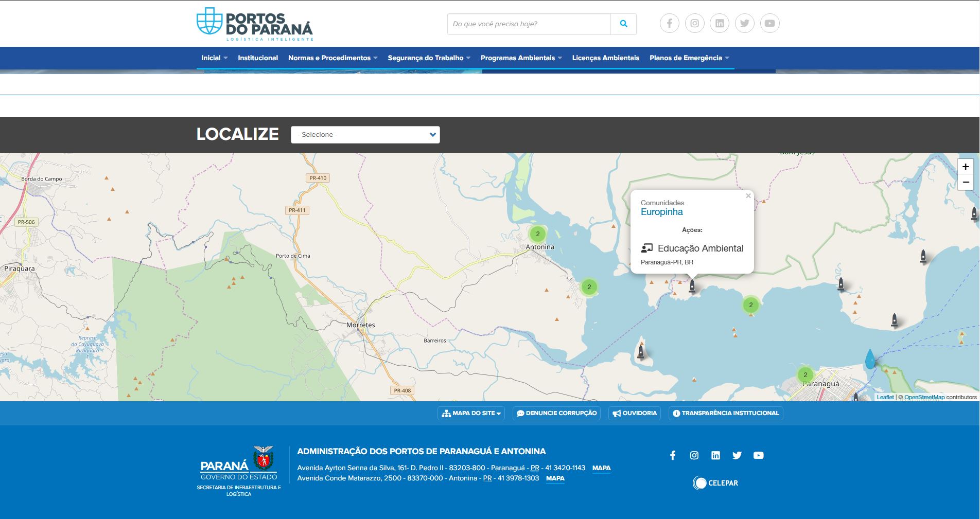
Task: Open Facebook icon in footer
Action: click(x=673, y=455)
